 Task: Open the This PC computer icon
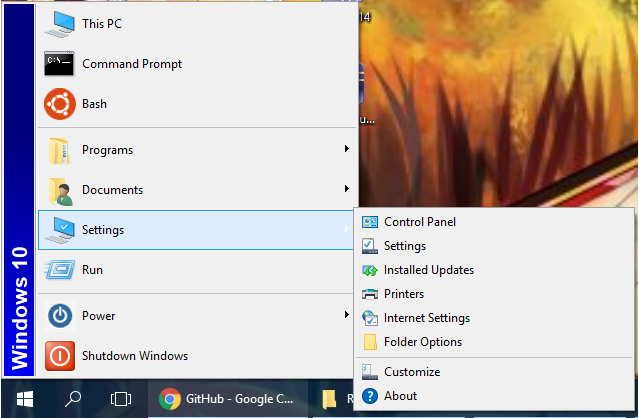coord(59,24)
